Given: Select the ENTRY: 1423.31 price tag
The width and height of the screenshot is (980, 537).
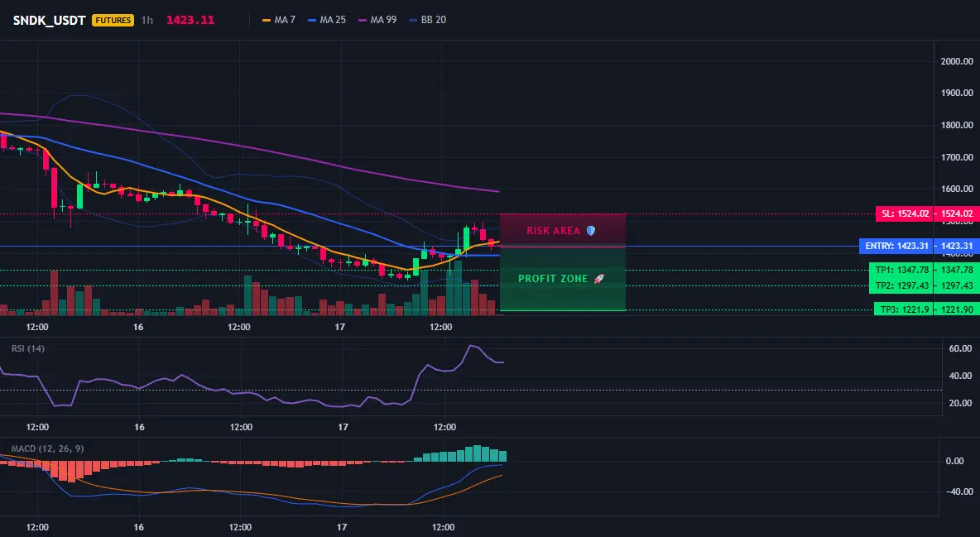Looking at the screenshot, I should 896,247.
